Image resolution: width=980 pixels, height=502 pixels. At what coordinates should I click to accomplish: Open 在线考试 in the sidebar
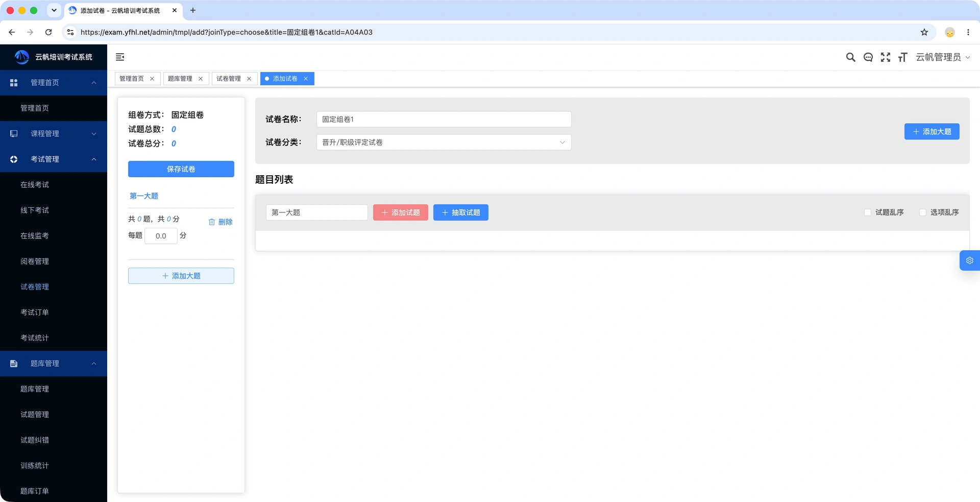[54, 185]
